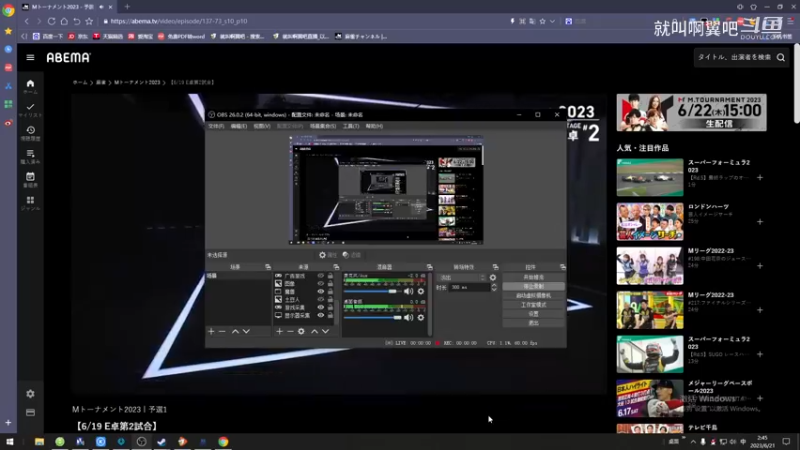
Task: Mute the first audio mixer channel
Action: 408,291
